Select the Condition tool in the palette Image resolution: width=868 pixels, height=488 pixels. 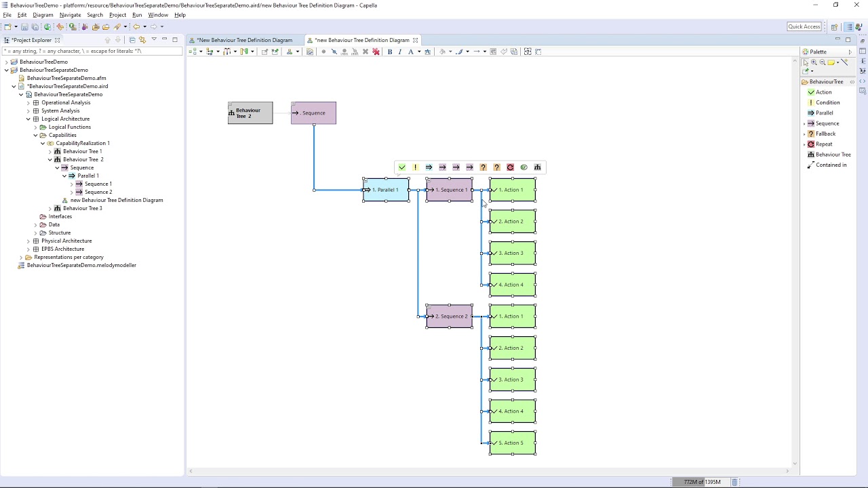click(x=823, y=102)
